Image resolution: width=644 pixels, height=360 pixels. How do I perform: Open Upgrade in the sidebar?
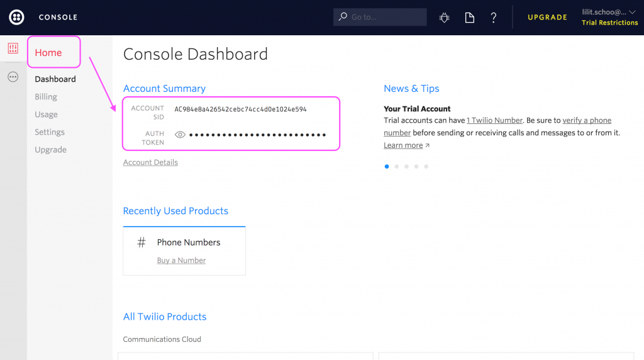50,150
